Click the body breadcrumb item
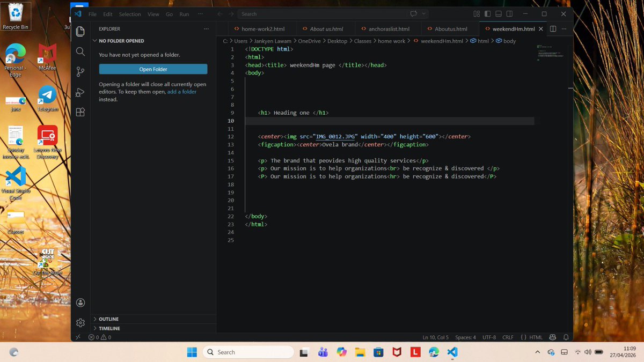644x362 pixels. (x=506, y=41)
